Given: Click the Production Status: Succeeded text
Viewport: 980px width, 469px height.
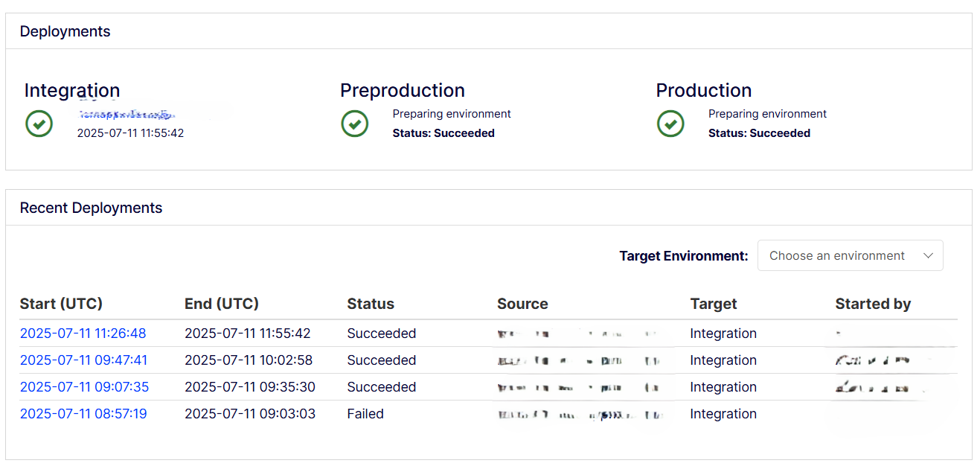Looking at the screenshot, I should click(759, 133).
